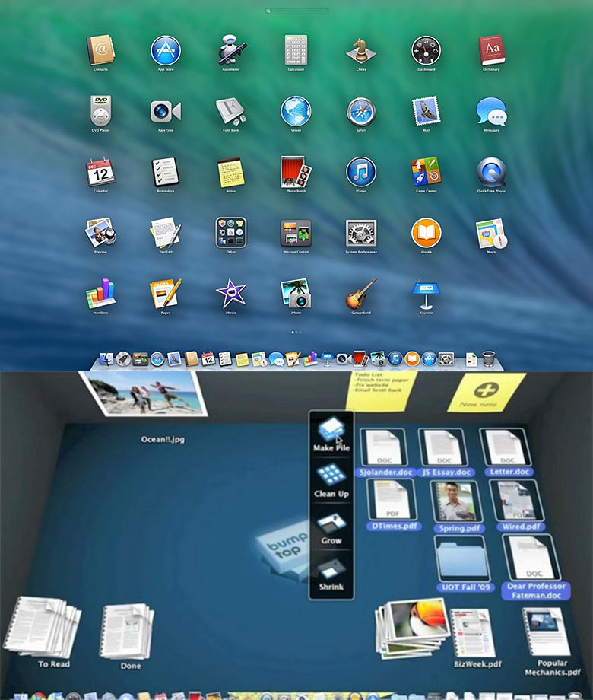
Task: Open Game Center app
Action: pos(426,172)
